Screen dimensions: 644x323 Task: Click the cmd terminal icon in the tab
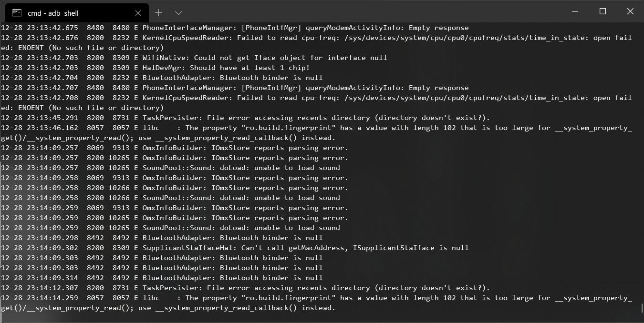coord(16,13)
